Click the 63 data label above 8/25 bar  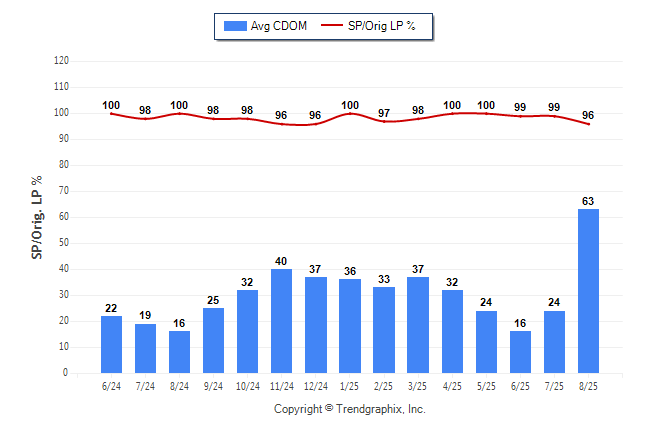(x=588, y=201)
